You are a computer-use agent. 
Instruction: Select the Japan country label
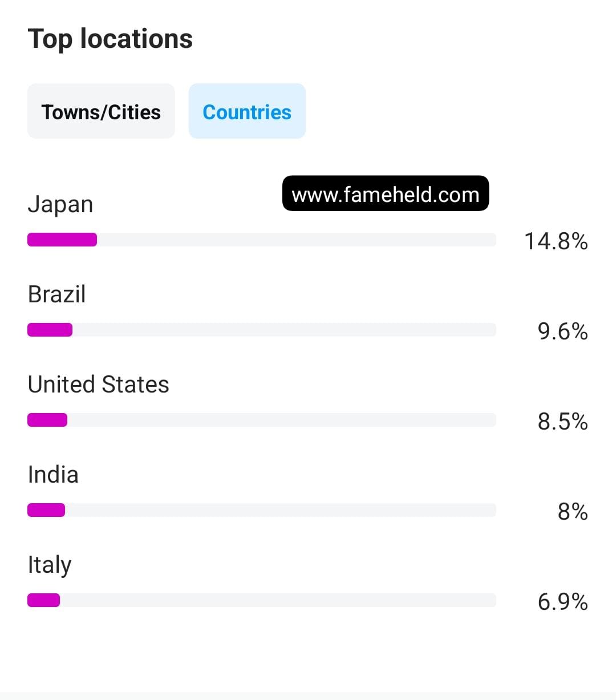[60, 204]
